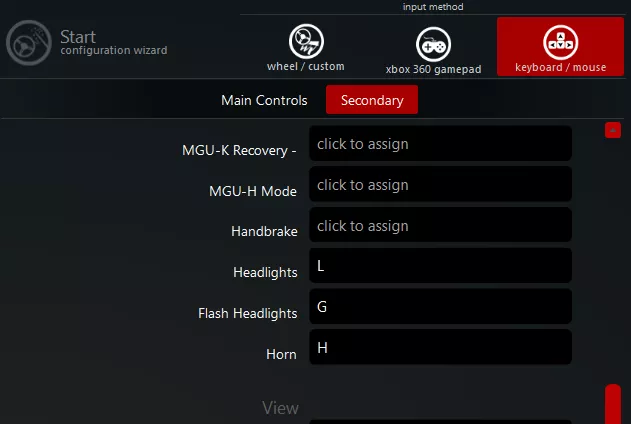Click the View section heading
This screenshot has height=424, width=631.
pos(280,408)
